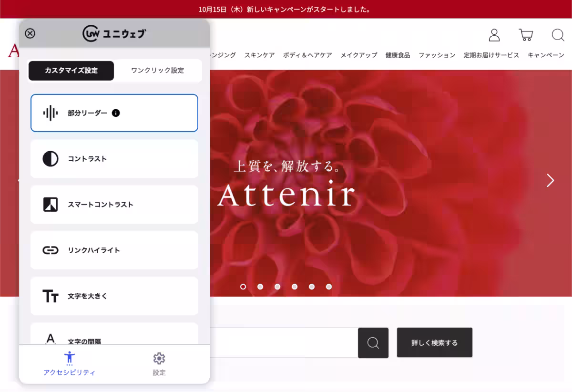Select the second carousel dot
Viewport: 572px width, 392px height.
pyautogui.click(x=260, y=287)
